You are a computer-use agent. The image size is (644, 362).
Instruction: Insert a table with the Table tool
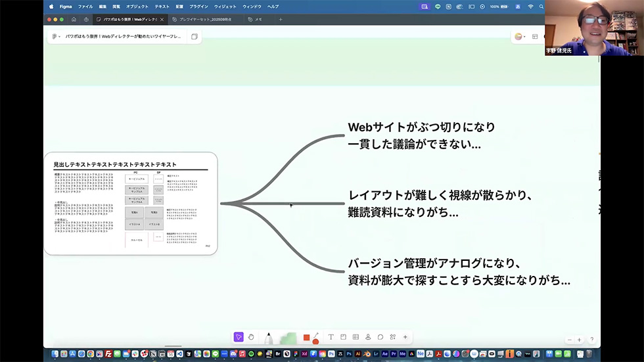[356, 337]
